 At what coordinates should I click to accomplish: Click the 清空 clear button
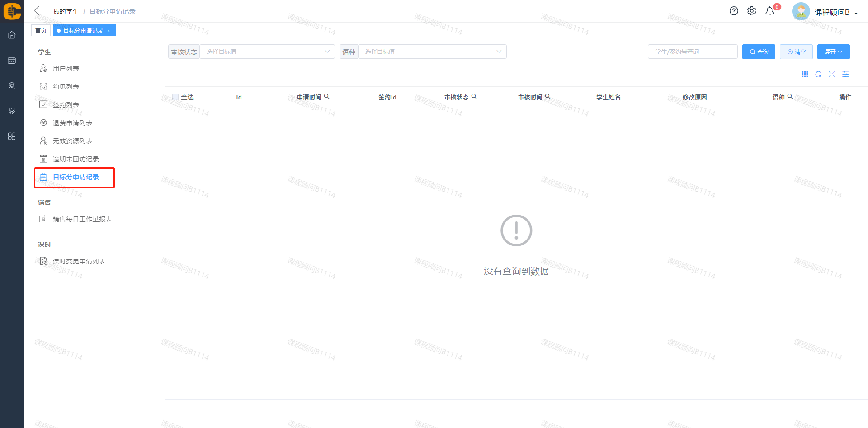pyautogui.click(x=796, y=52)
